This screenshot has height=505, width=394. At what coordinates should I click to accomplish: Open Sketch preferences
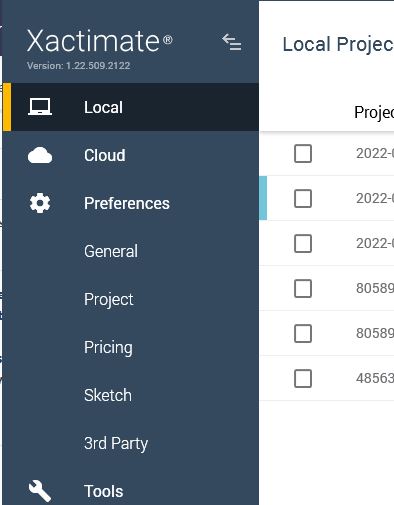pyautogui.click(x=108, y=395)
